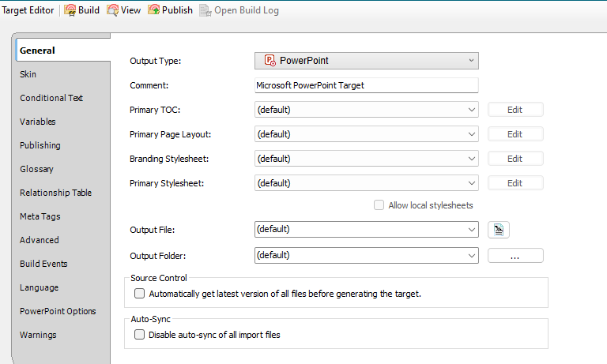
Task: Switch to the Skin tab
Action: (x=28, y=74)
